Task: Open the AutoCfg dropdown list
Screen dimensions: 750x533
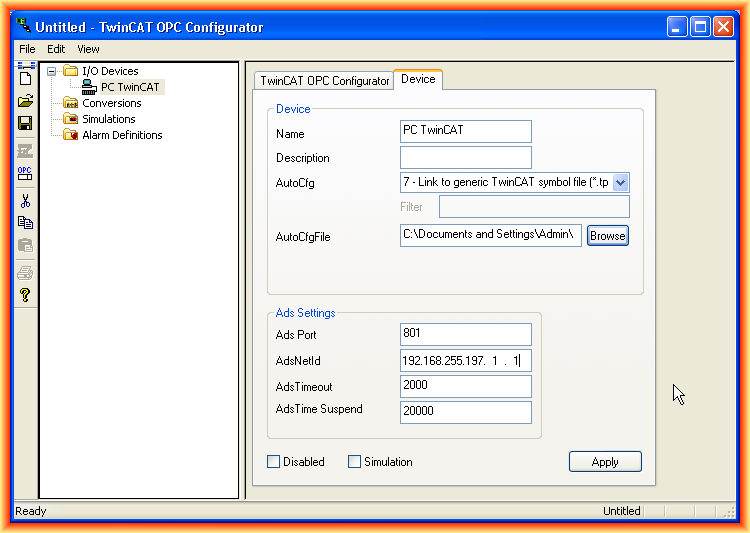Action: click(x=620, y=182)
